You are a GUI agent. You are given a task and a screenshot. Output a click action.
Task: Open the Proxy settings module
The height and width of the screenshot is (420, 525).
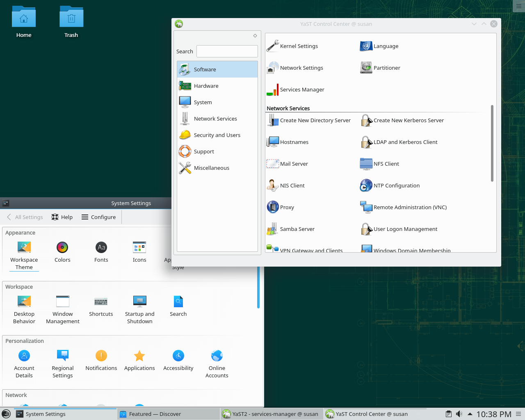point(280,207)
